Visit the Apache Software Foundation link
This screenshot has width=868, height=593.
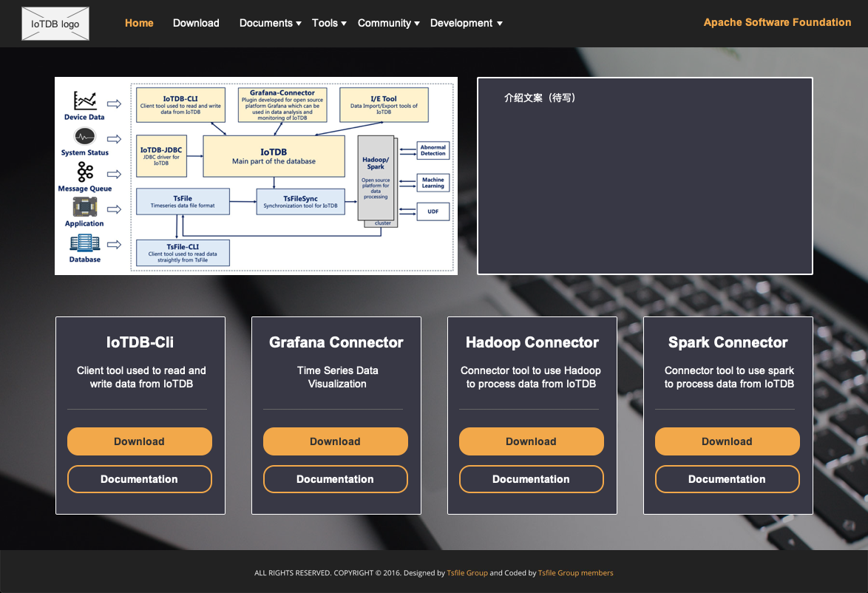(777, 22)
